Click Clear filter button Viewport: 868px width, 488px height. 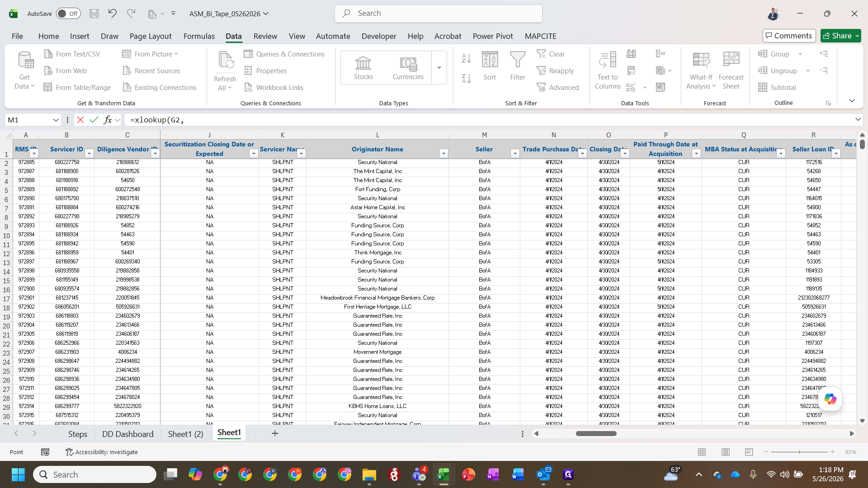551,54
